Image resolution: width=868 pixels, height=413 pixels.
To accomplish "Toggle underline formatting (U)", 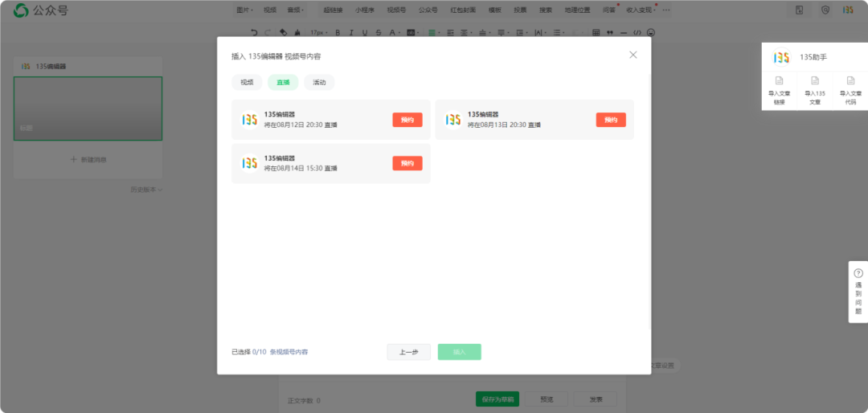I will coord(364,32).
